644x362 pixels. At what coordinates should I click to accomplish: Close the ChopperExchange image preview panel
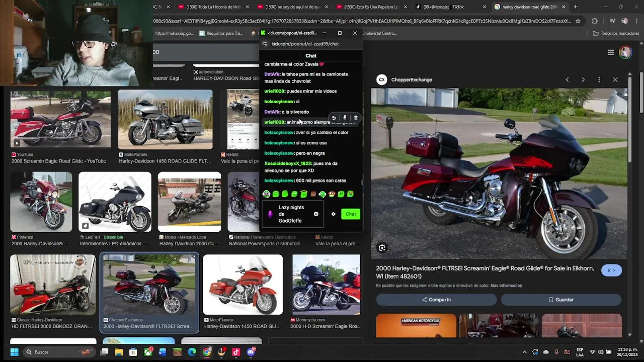tap(615, 79)
